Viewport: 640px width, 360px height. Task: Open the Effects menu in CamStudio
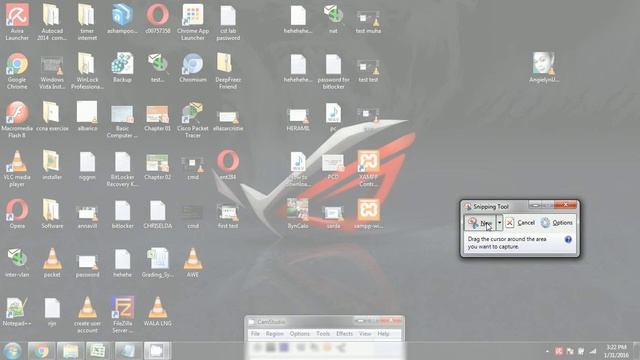pyautogui.click(x=344, y=334)
